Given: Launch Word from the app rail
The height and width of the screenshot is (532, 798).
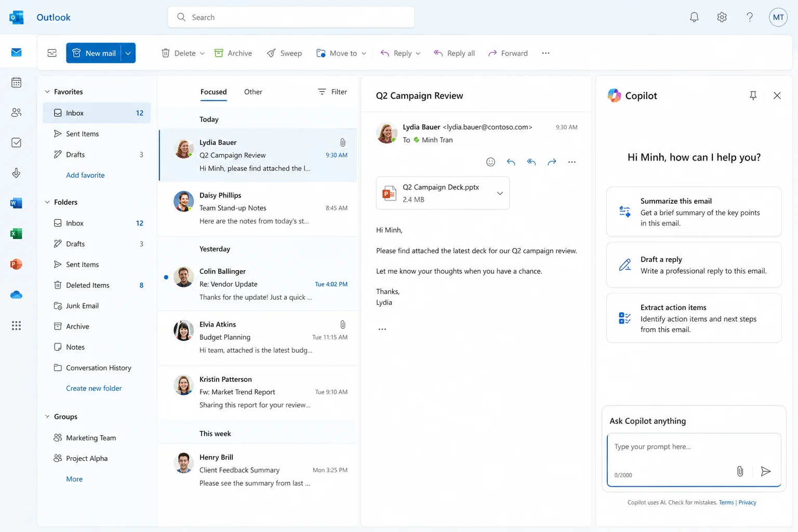Looking at the screenshot, I should (16, 203).
